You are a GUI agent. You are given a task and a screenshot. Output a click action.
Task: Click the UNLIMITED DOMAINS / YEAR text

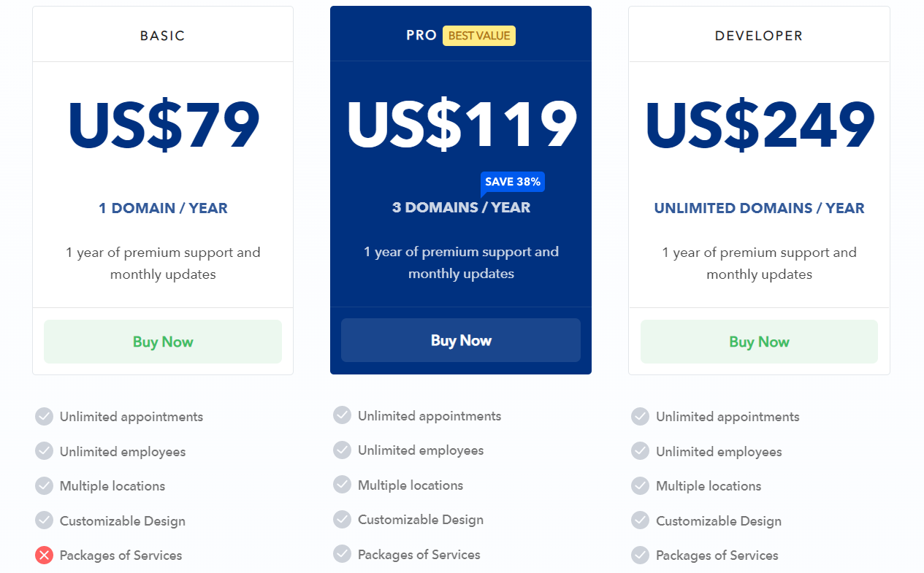[759, 208]
